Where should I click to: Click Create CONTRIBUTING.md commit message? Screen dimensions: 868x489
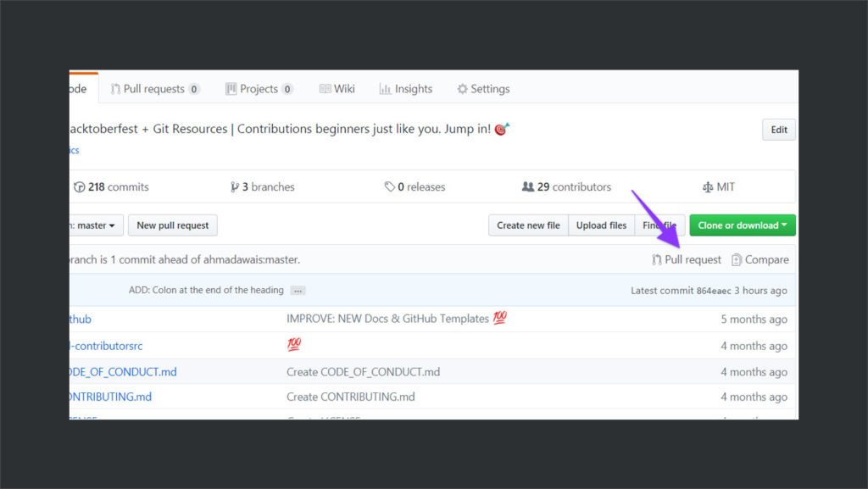(350, 397)
